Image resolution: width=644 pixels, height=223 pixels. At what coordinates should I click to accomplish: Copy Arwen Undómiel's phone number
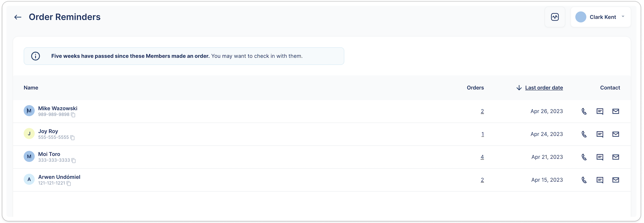coord(69,183)
